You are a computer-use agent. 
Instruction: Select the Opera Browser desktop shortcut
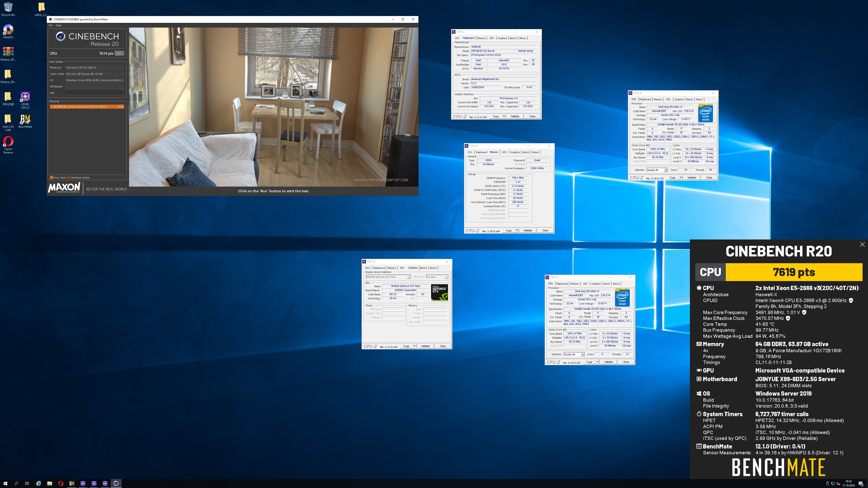pos(8,145)
